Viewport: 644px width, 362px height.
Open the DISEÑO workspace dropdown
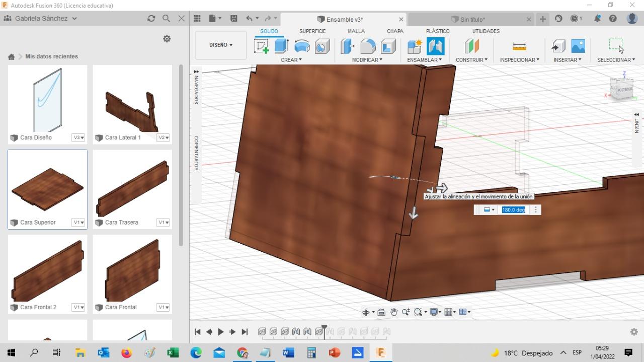coord(220,45)
